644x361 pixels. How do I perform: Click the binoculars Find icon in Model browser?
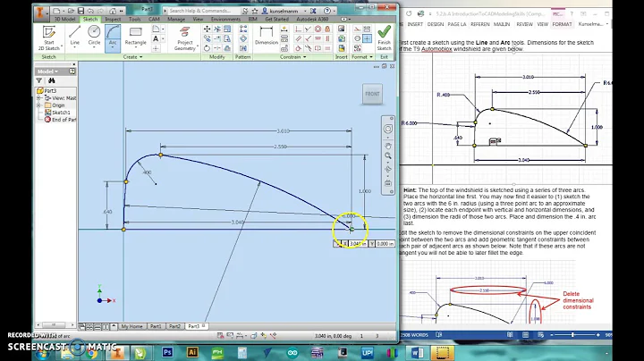pyautogui.click(x=51, y=80)
